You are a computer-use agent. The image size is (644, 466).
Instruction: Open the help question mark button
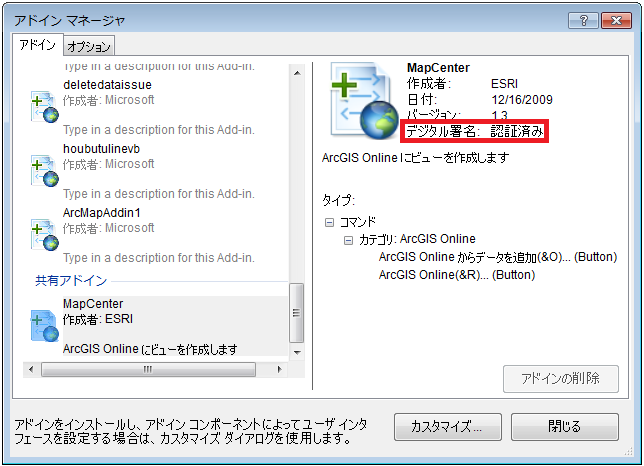point(583,20)
